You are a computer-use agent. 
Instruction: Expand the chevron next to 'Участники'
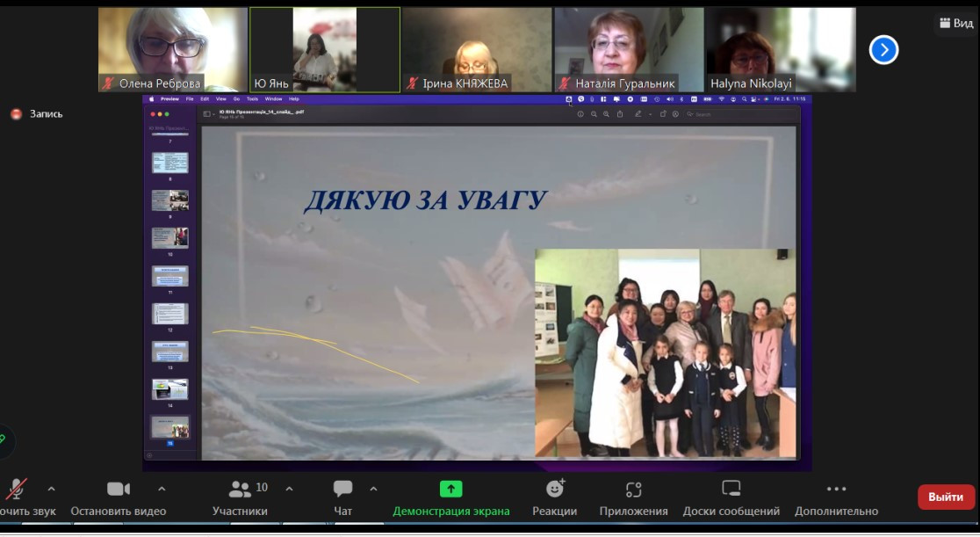[x=289, y=489]
